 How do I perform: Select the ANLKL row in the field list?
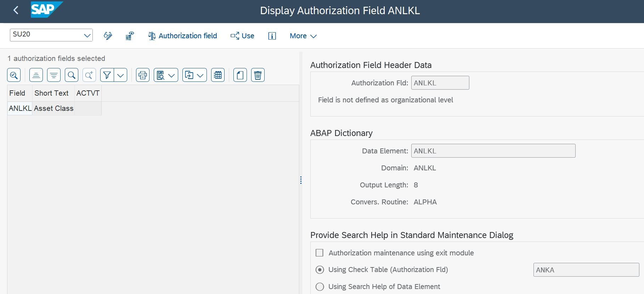(x=20, y=108)
